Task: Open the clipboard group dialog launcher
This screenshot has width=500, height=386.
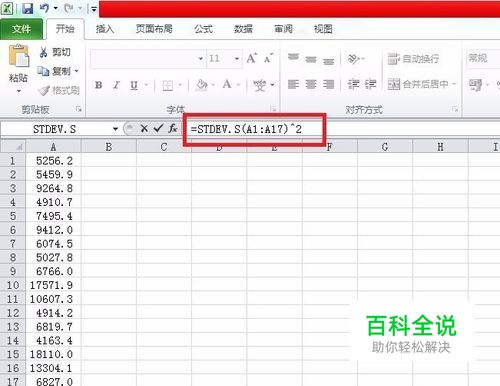Action: pyautogui.click(x=78, y=109)
